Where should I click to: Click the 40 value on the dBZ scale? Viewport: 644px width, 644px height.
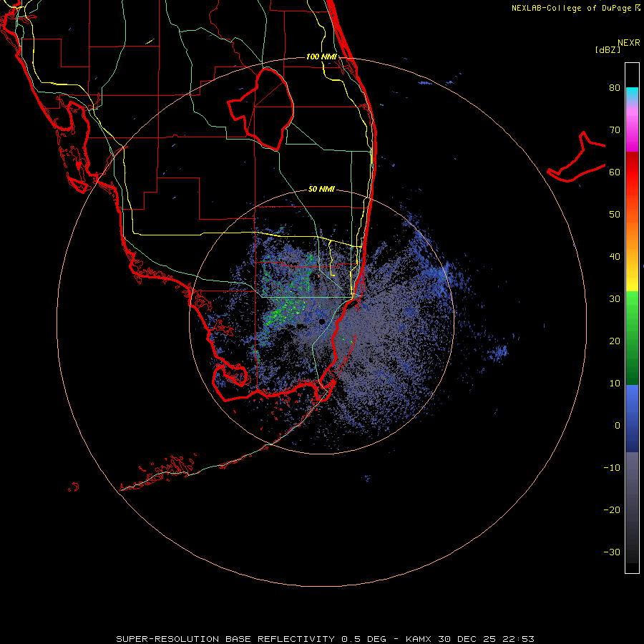tap(615, 257)
